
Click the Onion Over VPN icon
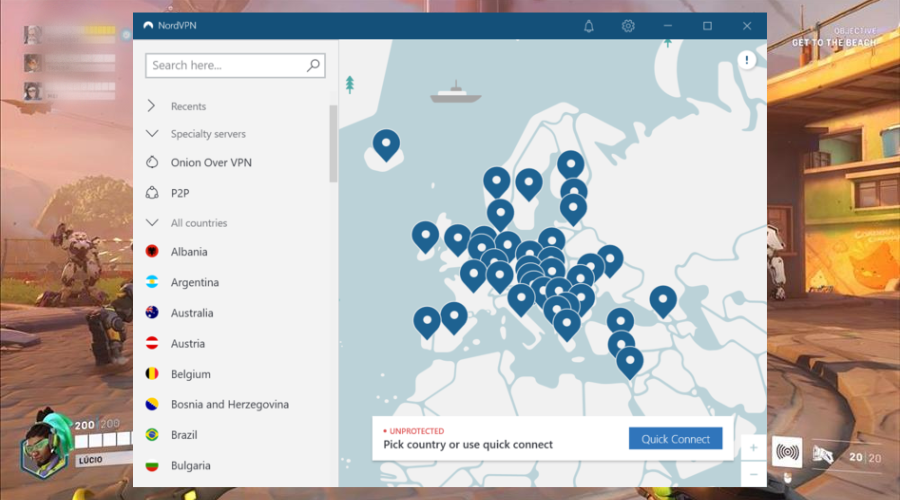[152, 162]
